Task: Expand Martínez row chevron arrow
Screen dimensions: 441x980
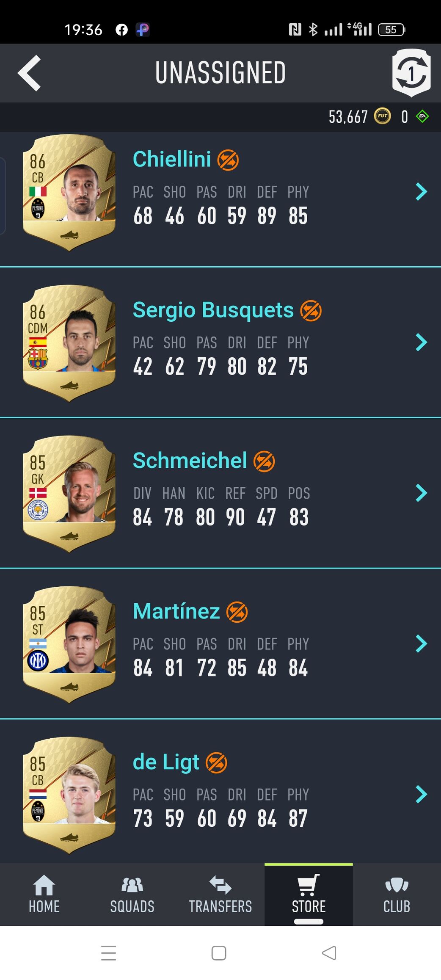Action: tap(421, 644)
